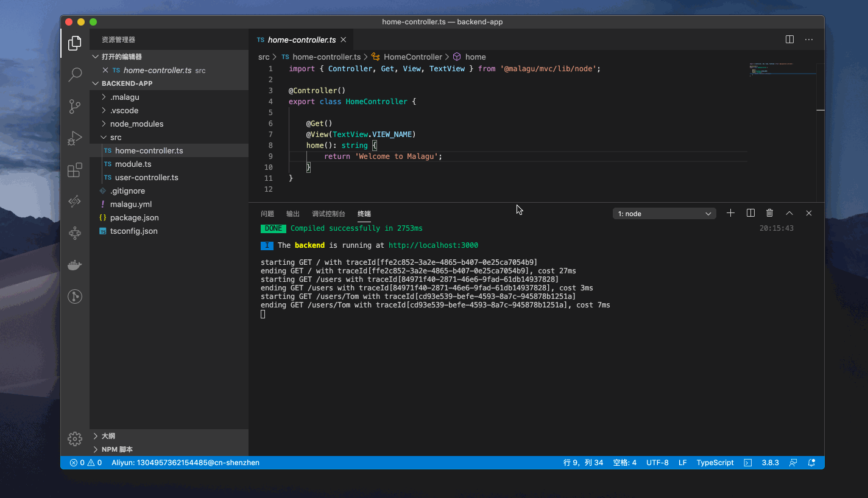Screen dimensions: 868x498
Task: Change indentation via '空格: 4'
Action: 624,463
